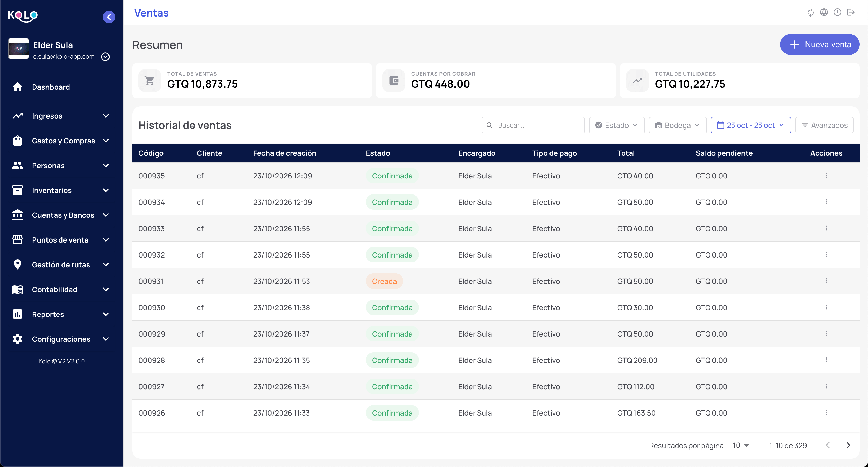Expand the Personas menu item

(x=61, y=165)
